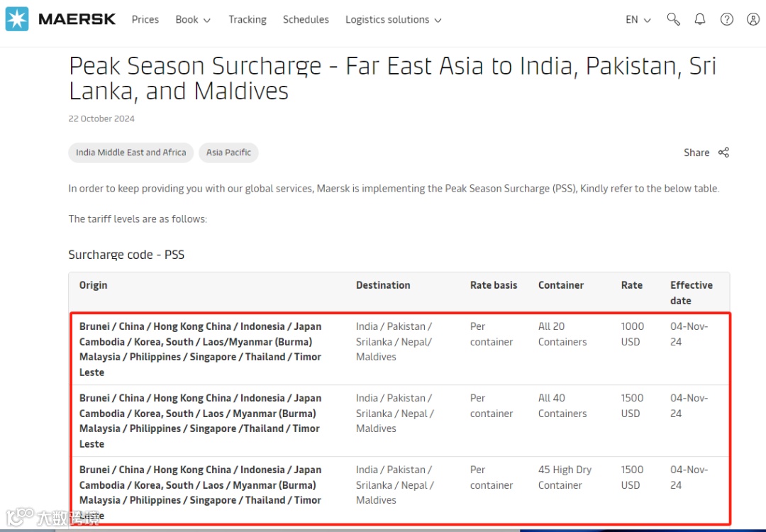This screenshot has height=532, width=766.
Task: Open the EN language selector
Action: point(638,20)
